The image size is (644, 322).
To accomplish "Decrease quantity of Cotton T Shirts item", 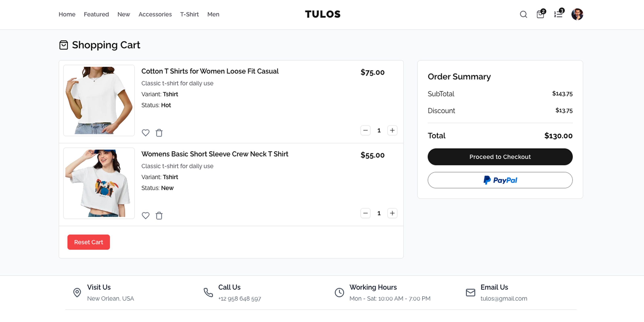I will (365, 130).
